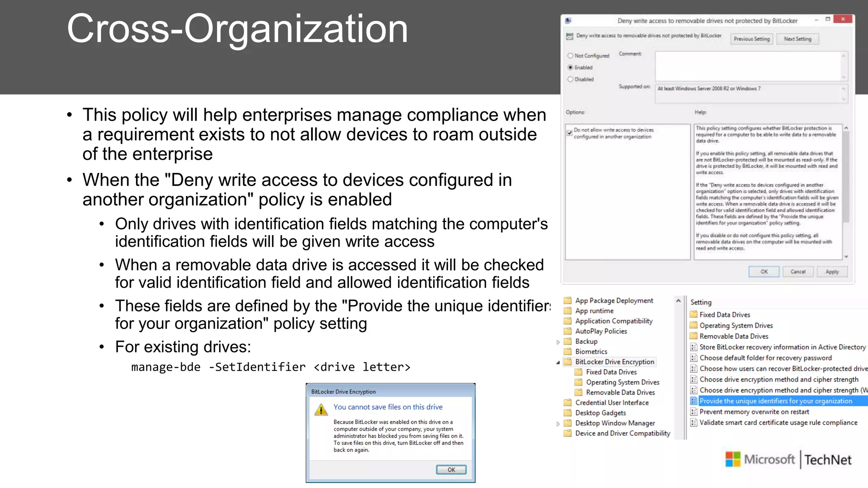
Task: Click the Biometrics folder icon
Action: pos(568,351)
